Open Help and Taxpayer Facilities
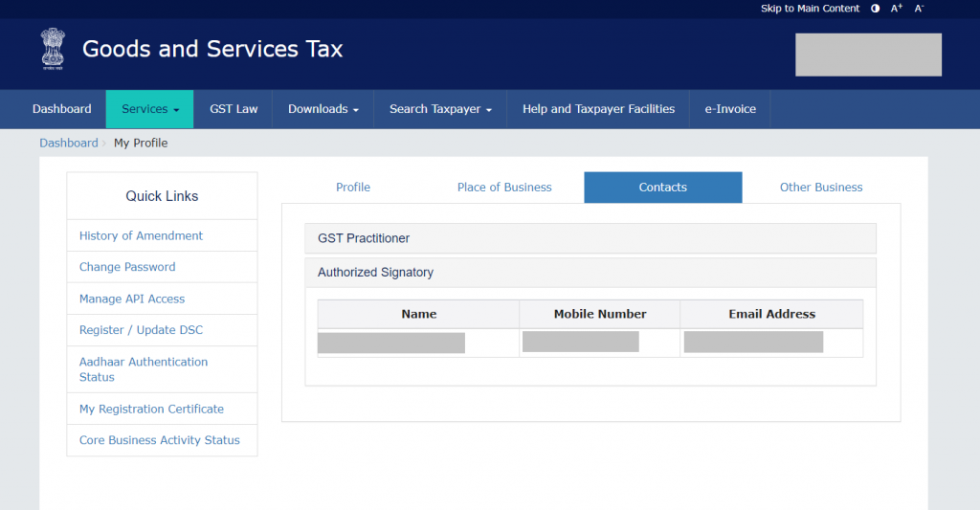The width and height of the screenshot is (980, 510). tap(598, 109)
